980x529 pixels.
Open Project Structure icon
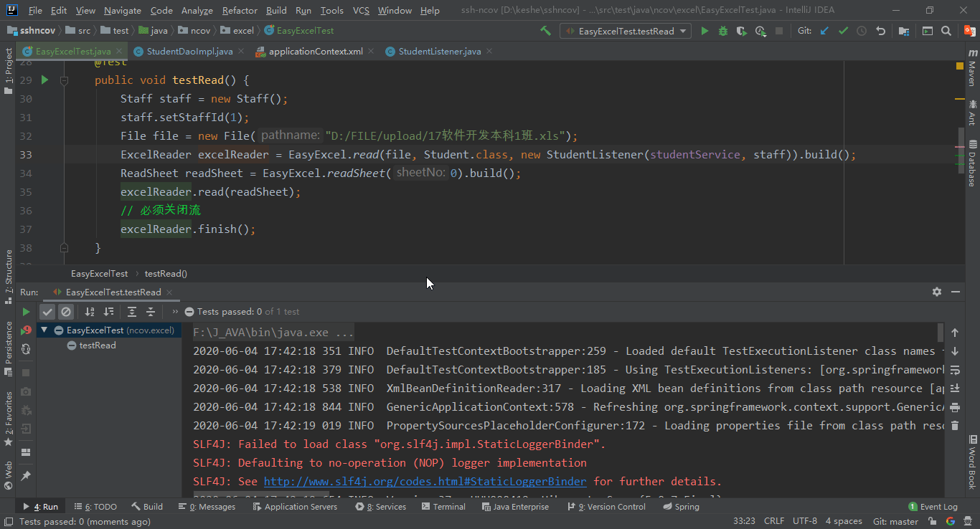904,31
